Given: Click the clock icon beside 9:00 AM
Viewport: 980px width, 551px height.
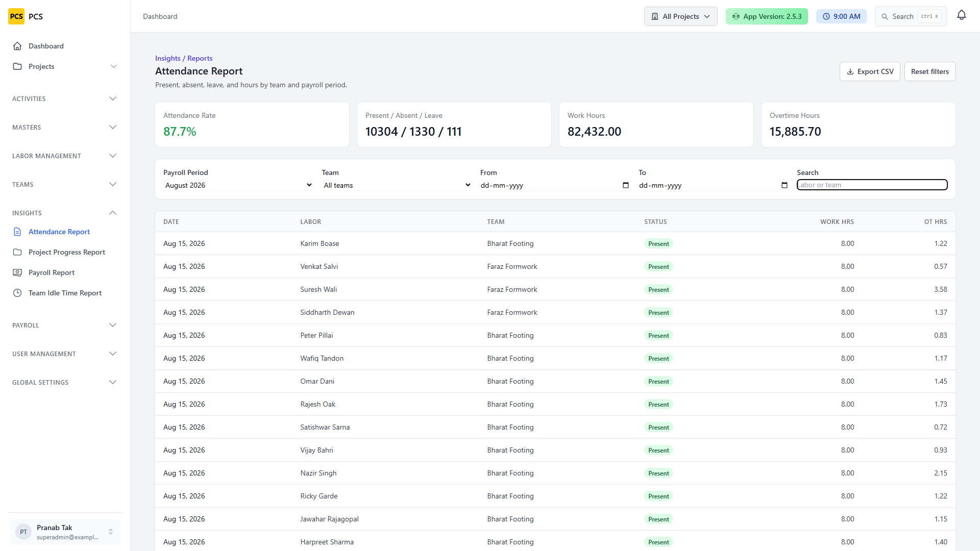Looking at the screenshot, I should point(826,16).
